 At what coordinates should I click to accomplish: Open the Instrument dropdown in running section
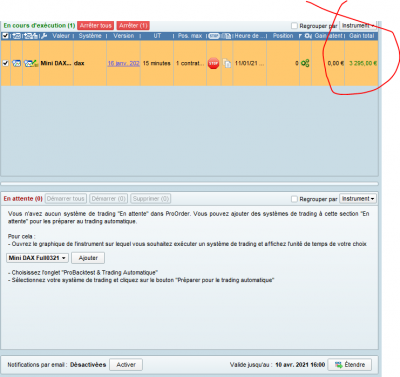(358, 26)
